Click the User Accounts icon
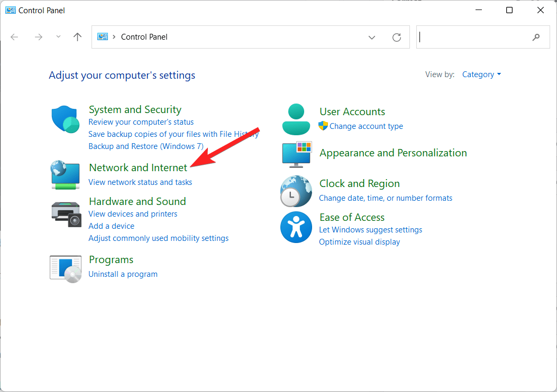 coord(296,119)
